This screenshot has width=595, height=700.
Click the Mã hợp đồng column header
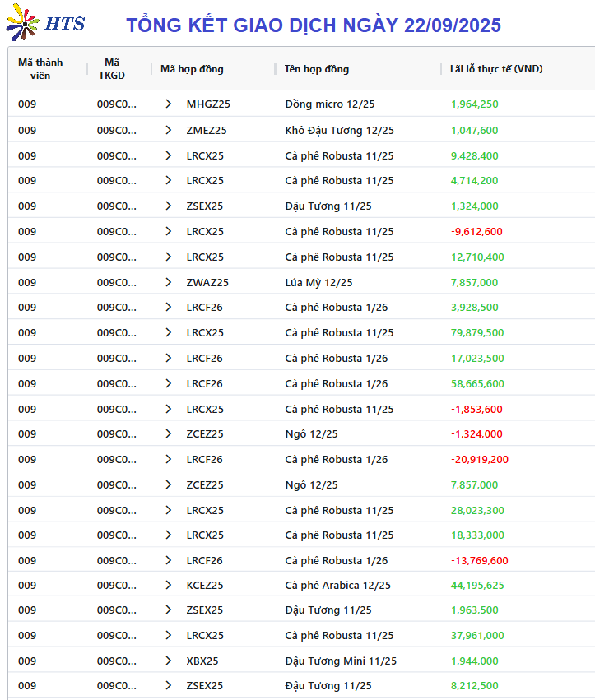click(x=192, y=69)
